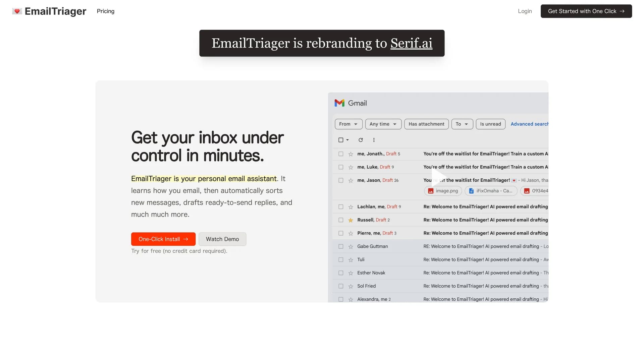This screenshot has height=362, width=644.
Task: Toggle the Has attachment filter
Action: coord(426,124)
